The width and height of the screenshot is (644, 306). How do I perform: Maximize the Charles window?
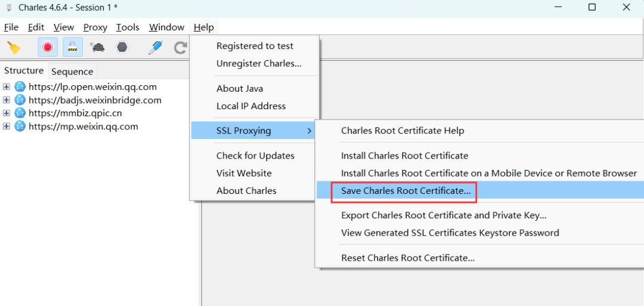592,7
